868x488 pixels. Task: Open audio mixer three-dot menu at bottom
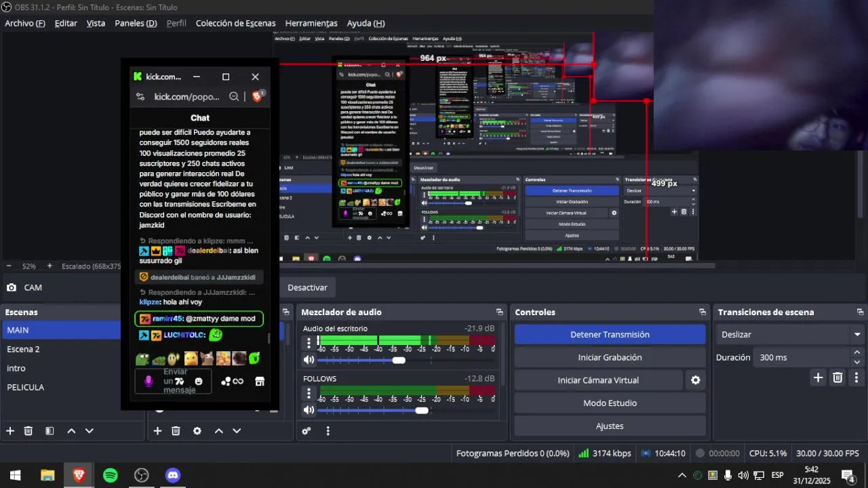tap(328, 430)
